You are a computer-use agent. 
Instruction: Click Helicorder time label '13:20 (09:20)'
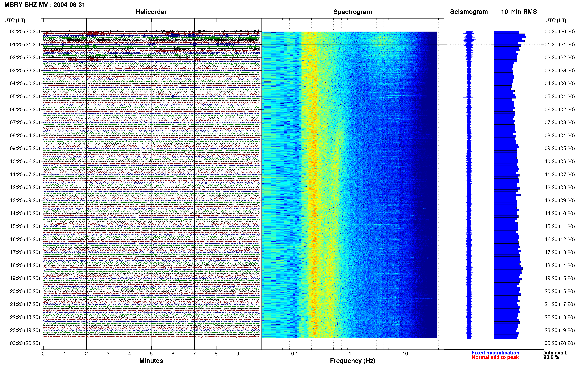(x=25, y=200)
